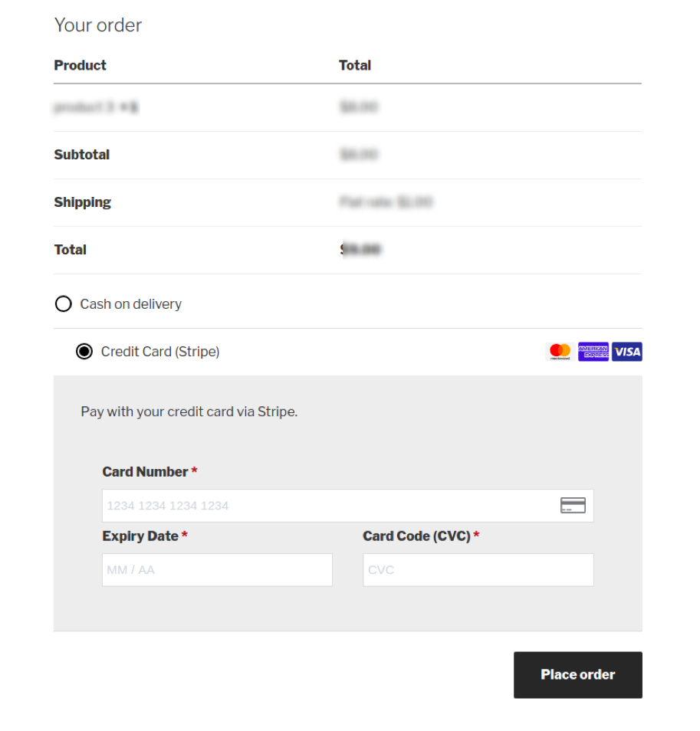Click the Shipping row label
Screen dimensions: 700x731
coord(82,202)
